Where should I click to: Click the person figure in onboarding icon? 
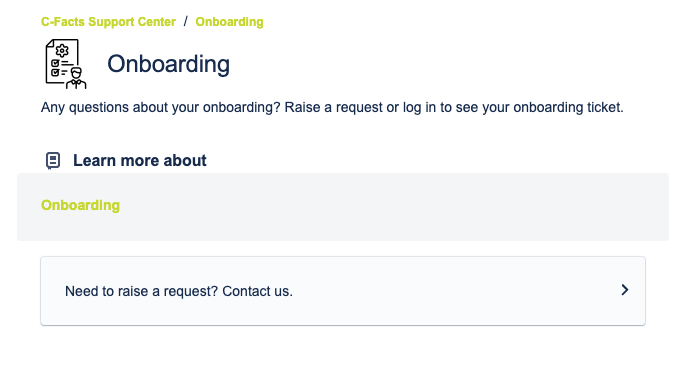76,78
